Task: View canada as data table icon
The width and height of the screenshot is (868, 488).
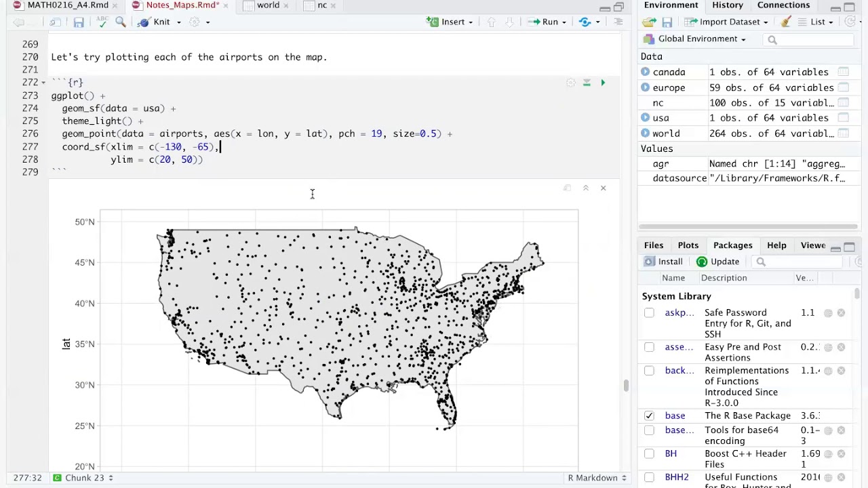Action: [x=843, y=72]
